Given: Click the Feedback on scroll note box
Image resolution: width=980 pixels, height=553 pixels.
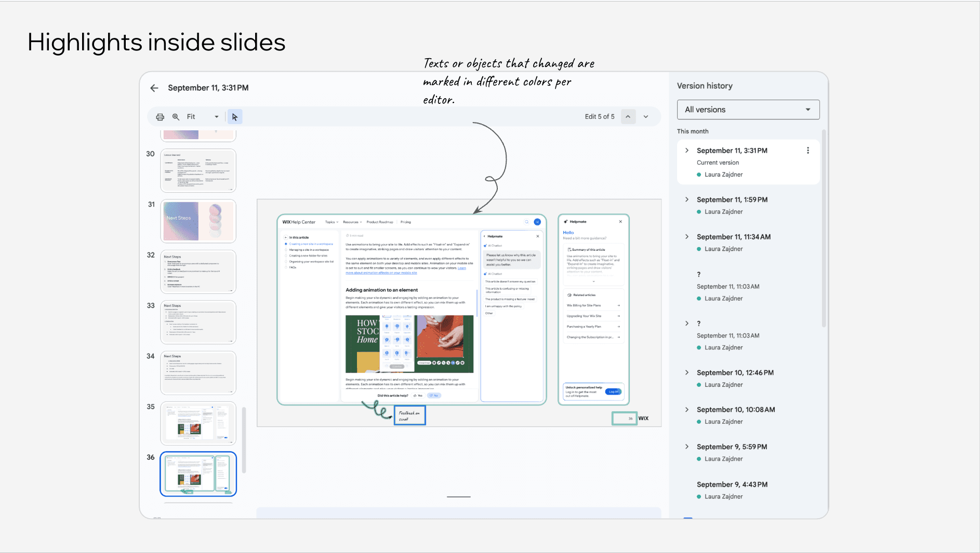Looking at the screenshot, I should click(x=410, y=415).
